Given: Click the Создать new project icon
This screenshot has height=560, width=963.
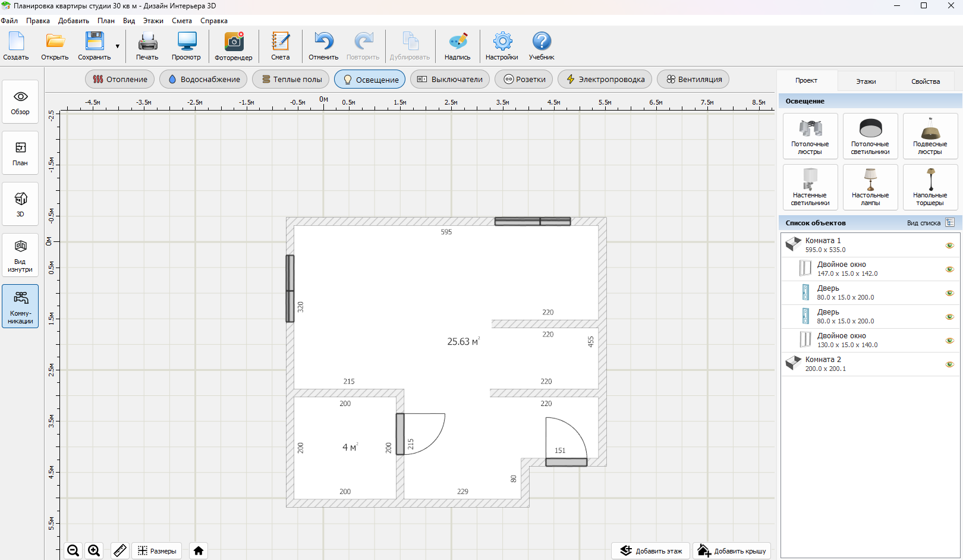Looking at the screenshot, I should tap(16, 46).
